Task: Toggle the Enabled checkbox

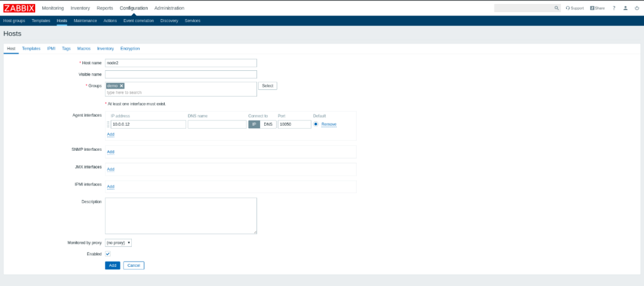Action: pyautogui.click(x=108, y=254)
